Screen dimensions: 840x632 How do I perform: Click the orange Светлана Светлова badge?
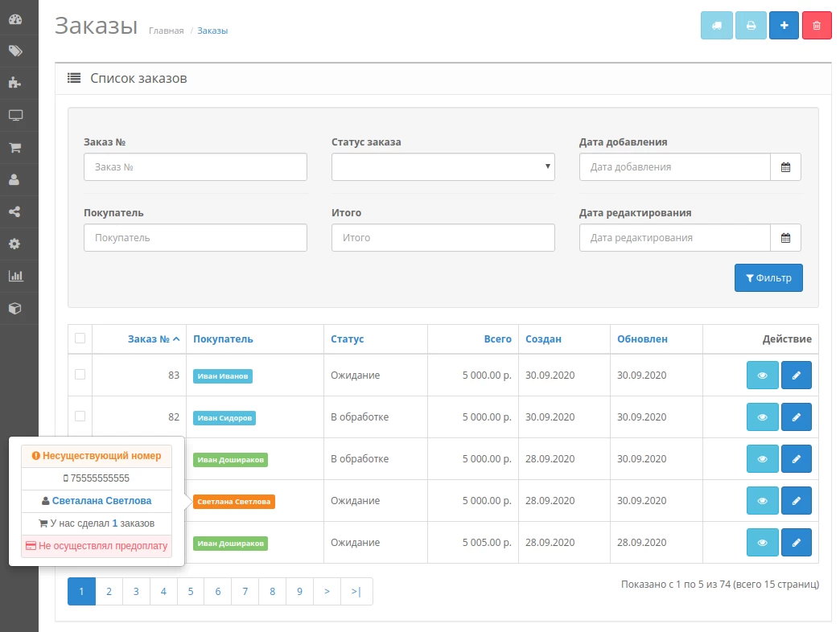(x=233, y=502)
